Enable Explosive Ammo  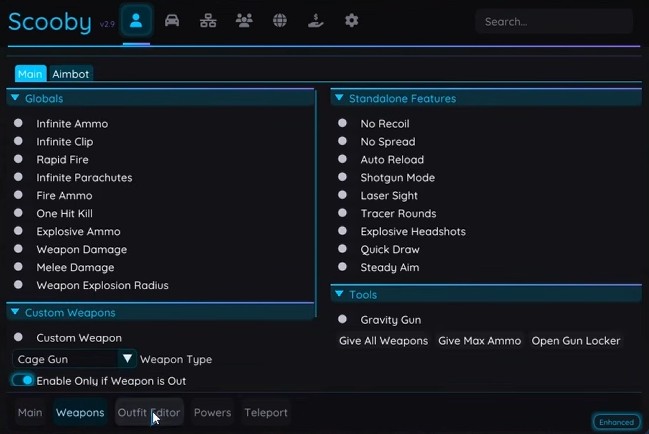(18, 231)
